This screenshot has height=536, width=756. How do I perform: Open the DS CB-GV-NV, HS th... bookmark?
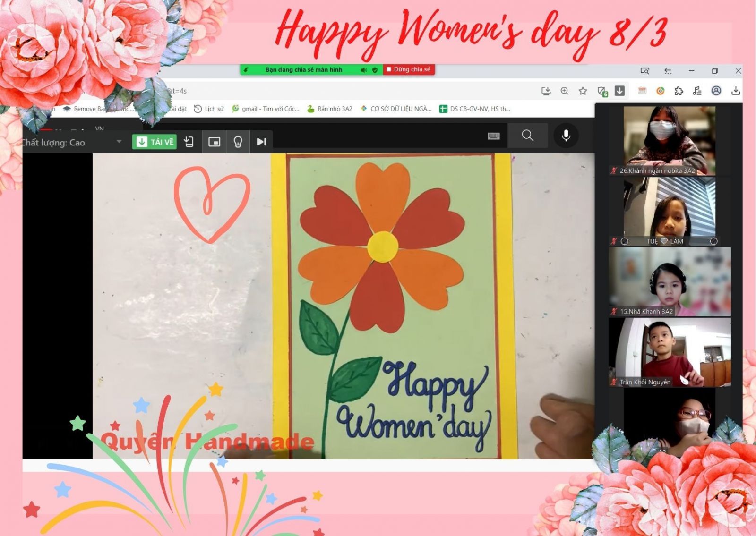(x=475, y=109)
